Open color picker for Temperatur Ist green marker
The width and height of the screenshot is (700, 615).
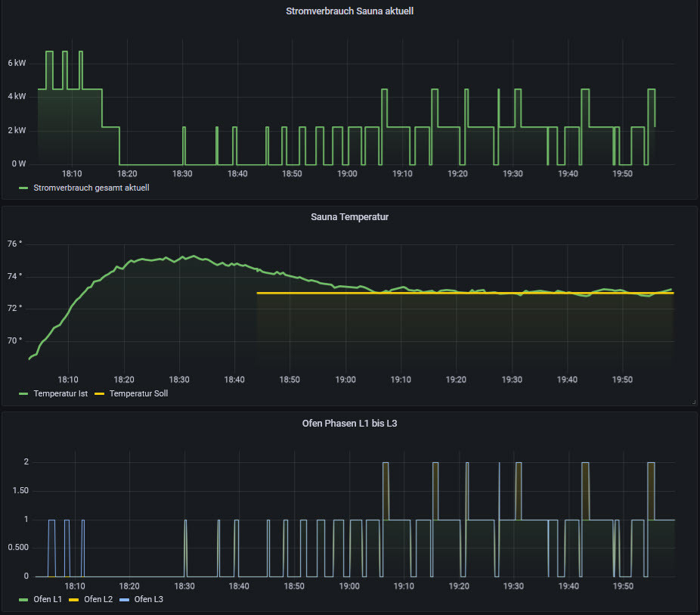pos(23,393)
